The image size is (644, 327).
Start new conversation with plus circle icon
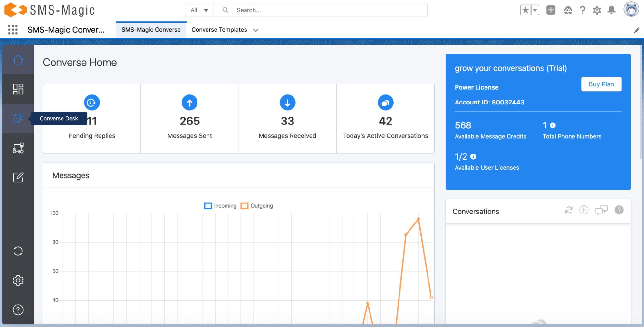(584, 210)
